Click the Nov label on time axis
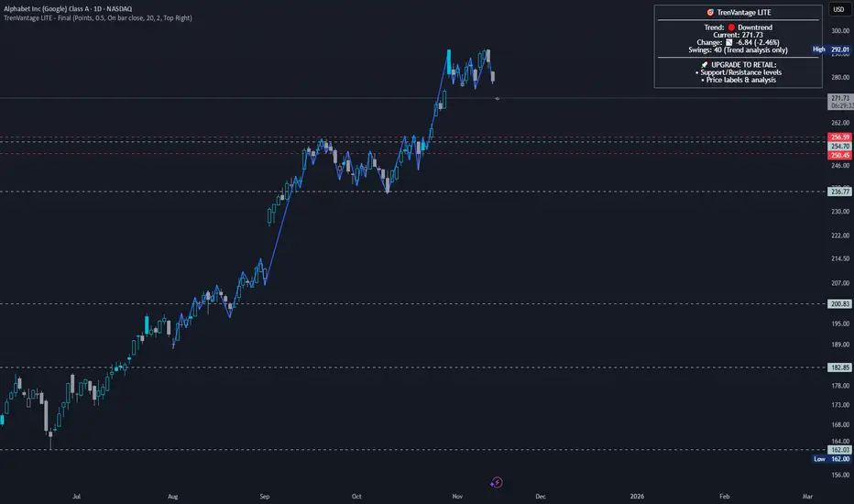This screenshot has width=854, height=504. point(457,497)
